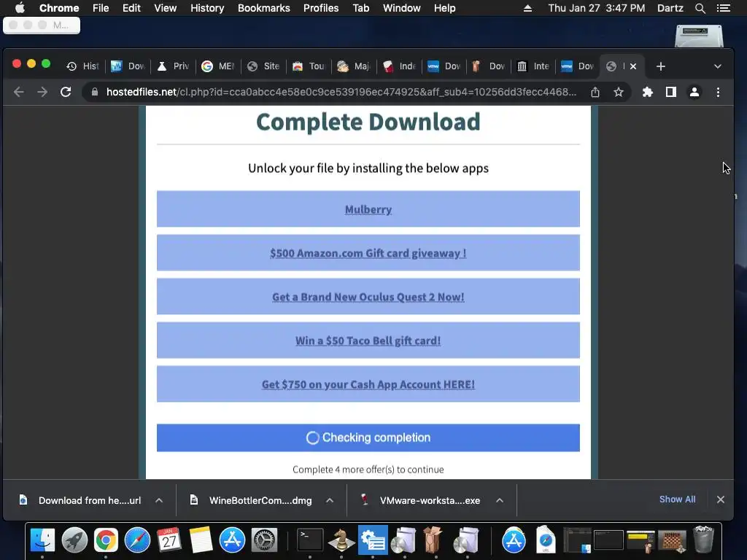Open the Oculus Quest 2 offer
This screenshot has width=747, height=560.
(368, 297)
